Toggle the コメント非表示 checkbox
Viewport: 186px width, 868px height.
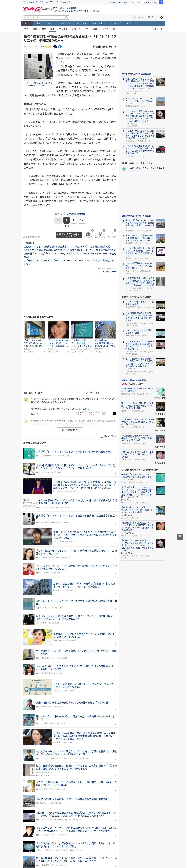102,436
